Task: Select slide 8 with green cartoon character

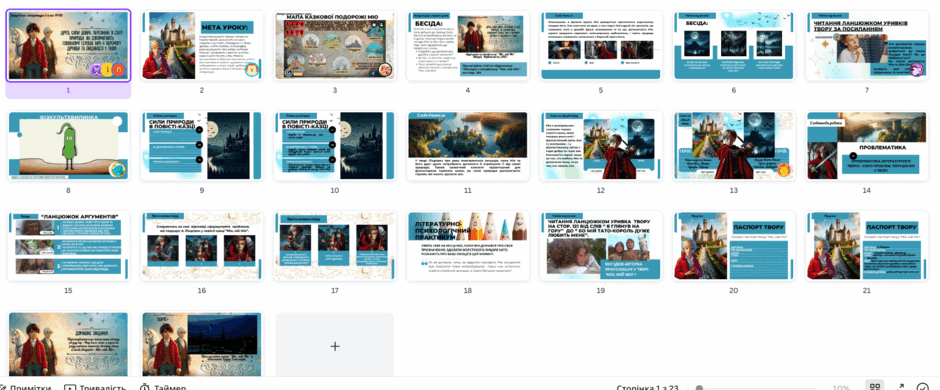Action: (x=68, y=146)
